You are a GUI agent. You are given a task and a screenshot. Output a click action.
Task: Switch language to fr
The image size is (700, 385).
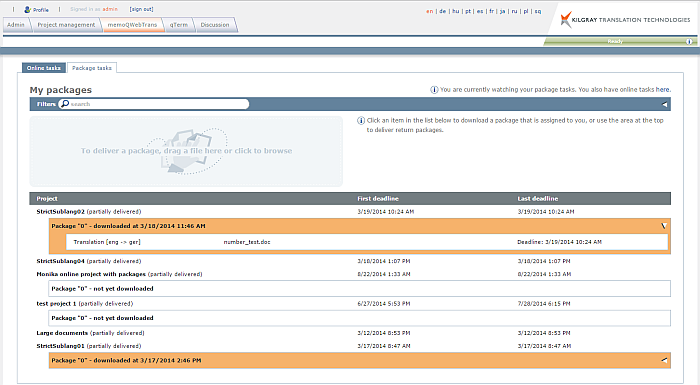point(492,11)
